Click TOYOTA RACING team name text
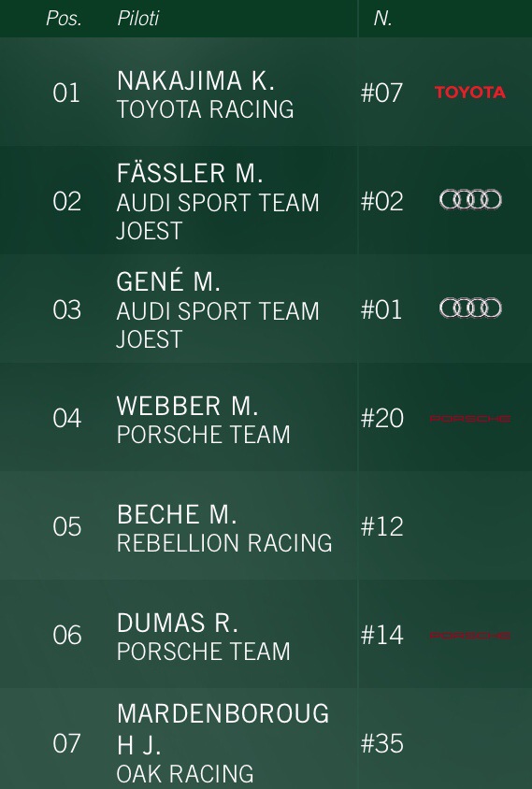Viewport: 532px width, 789px height. click(206, 109)
